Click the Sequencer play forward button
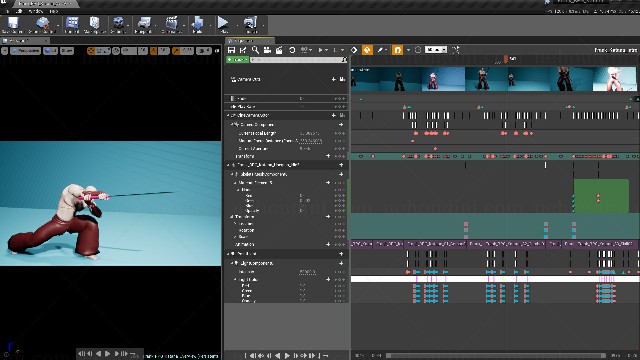The width and height of the screenshot is (640, 360). 287,356
